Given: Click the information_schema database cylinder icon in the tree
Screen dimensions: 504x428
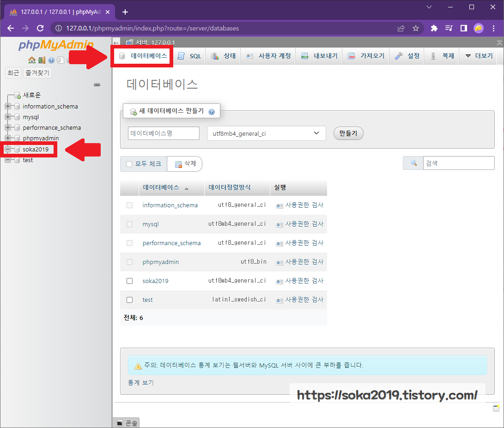Looking at the screenshot, I should 17,106.
